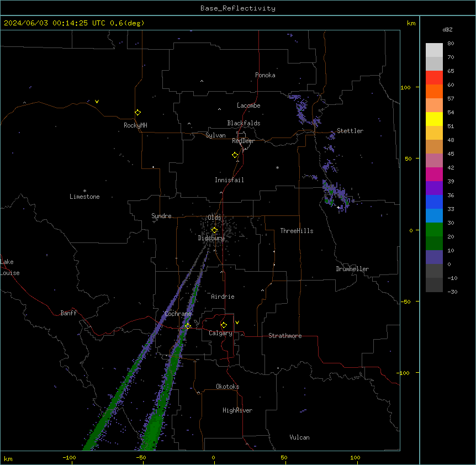The height and width of the screenshot is (465, 476).
Task: Click the caret marker west of Blackfalds
Action: (x=189, y=124)
